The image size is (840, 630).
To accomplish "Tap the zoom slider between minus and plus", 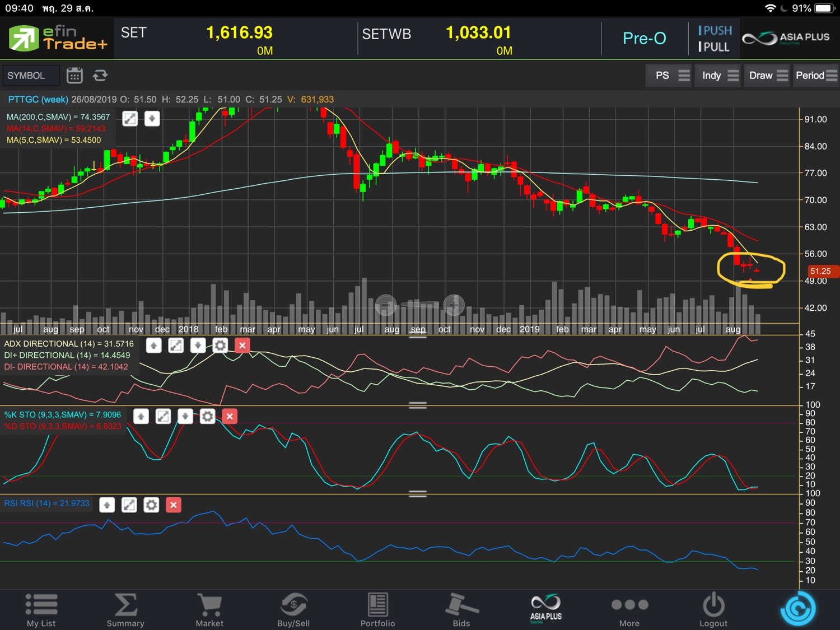I will pyautogui.click(x=420, y=304).
